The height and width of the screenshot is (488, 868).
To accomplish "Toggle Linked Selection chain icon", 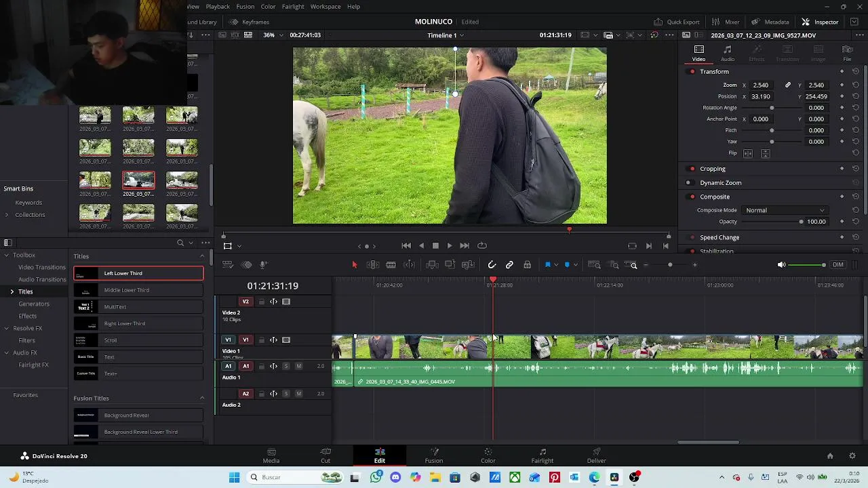I will click(x=509, y=265).
